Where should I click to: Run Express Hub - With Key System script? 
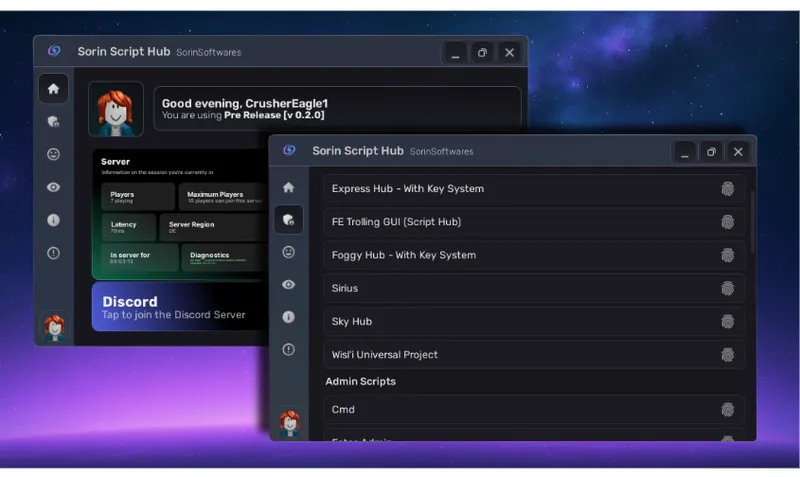(534, 189)
